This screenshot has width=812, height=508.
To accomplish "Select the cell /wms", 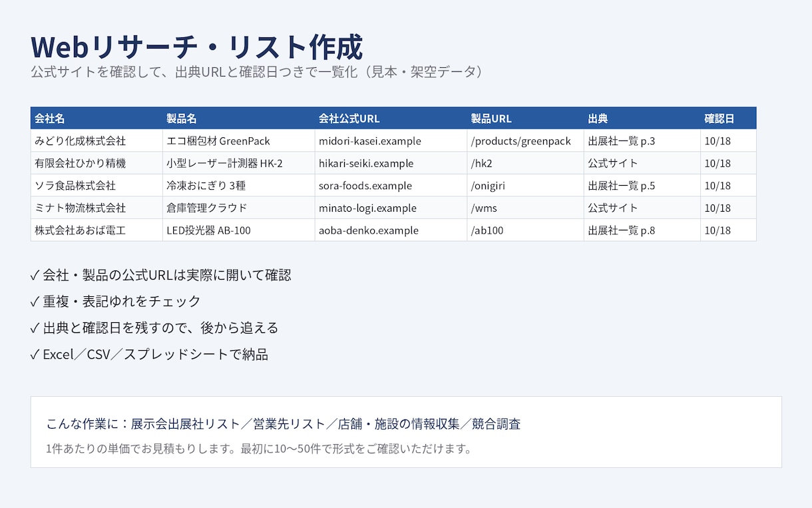I will pyautogui.click(x=525, y=208).
